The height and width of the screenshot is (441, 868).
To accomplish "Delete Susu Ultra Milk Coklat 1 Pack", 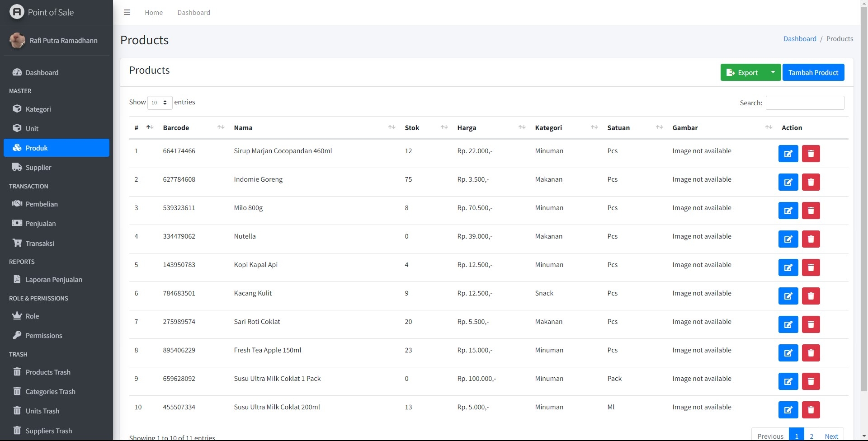I will [x=811, y=381].
